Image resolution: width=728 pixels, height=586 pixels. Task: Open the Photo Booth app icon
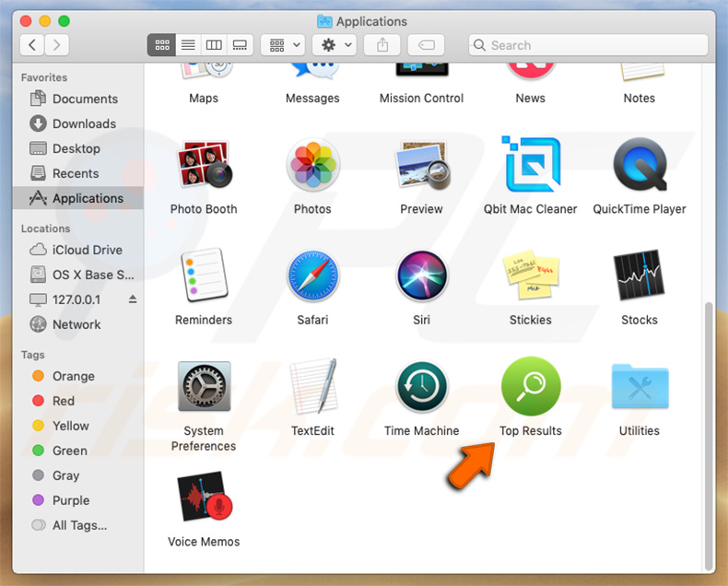[204, 164]
